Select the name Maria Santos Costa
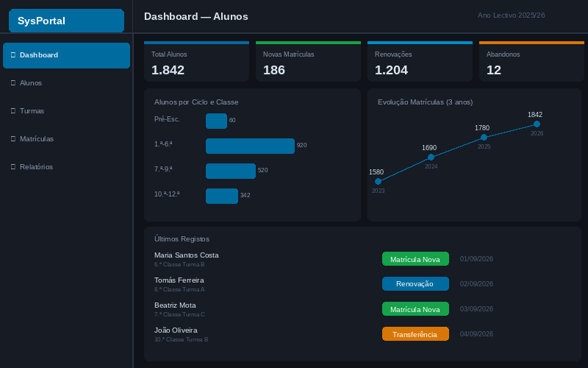 point(187,255)
